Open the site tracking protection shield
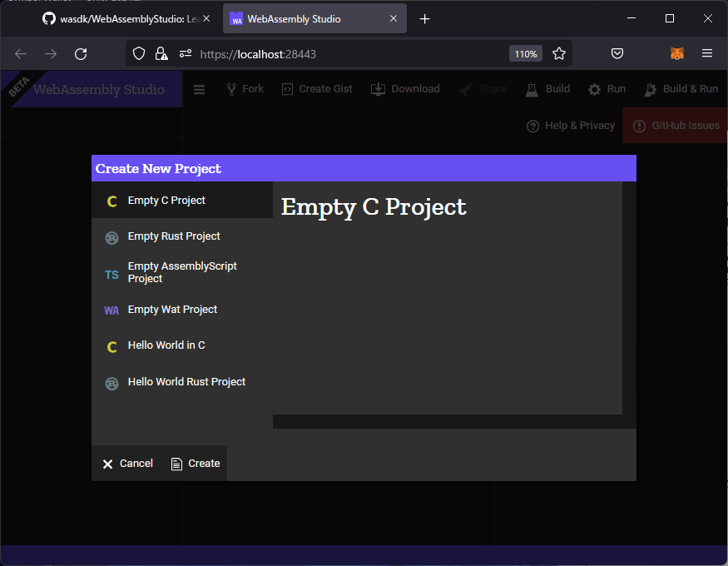Image resolution: width=728 pixels, height=566 pixels. click(x=140, y=54)
